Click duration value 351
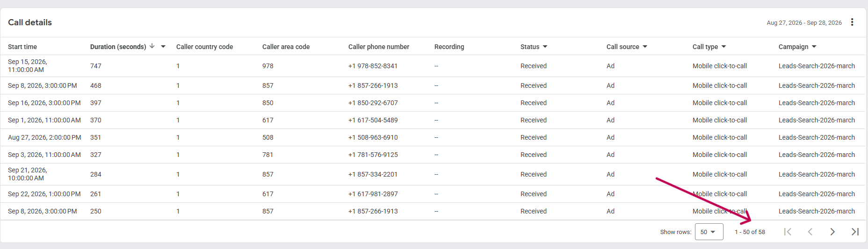 pos(96,137)
